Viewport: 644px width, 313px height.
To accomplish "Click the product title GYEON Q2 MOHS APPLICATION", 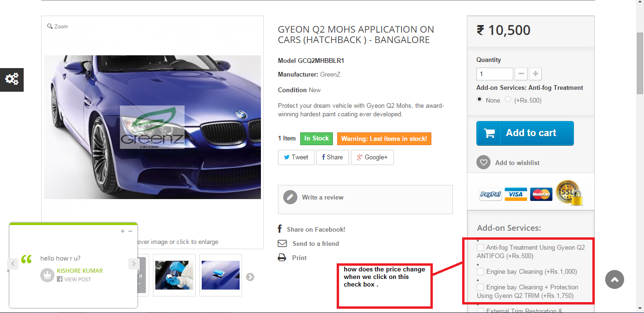I will pyautogui.click(x=356, y=35).
